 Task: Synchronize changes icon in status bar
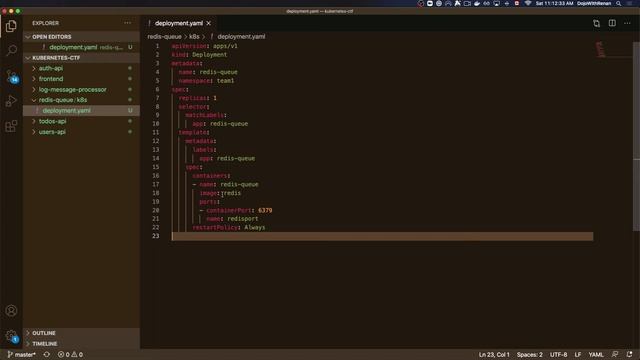point(47,355)
